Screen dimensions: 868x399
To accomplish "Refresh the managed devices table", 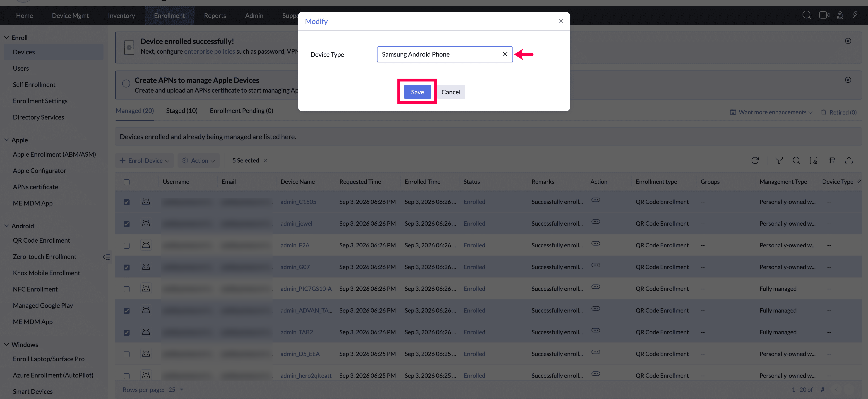I will point(755,161).
